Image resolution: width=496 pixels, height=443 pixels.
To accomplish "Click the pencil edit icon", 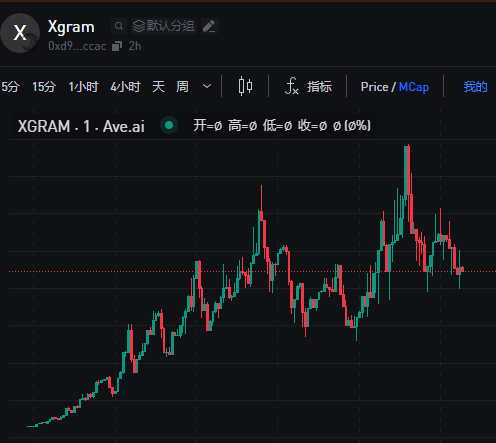I will click(209, 26).
